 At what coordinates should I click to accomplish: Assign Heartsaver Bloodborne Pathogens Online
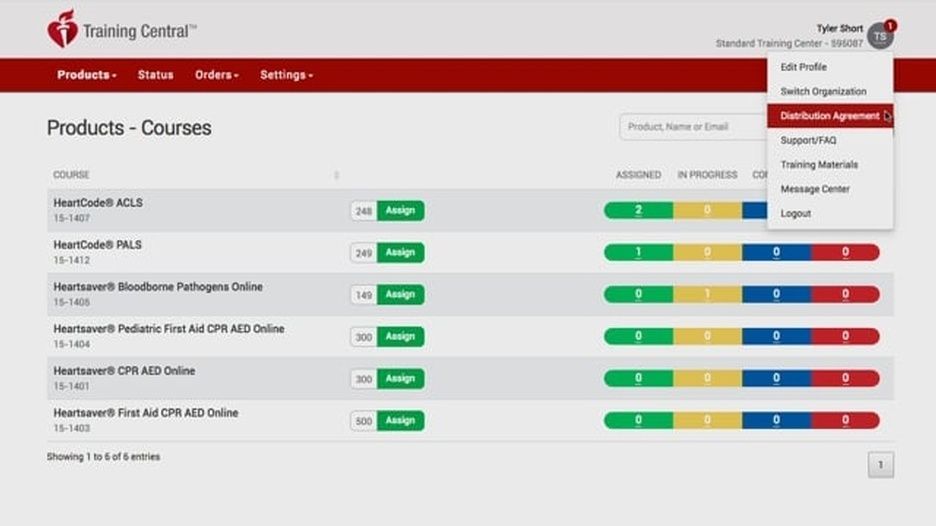point(401,294)
